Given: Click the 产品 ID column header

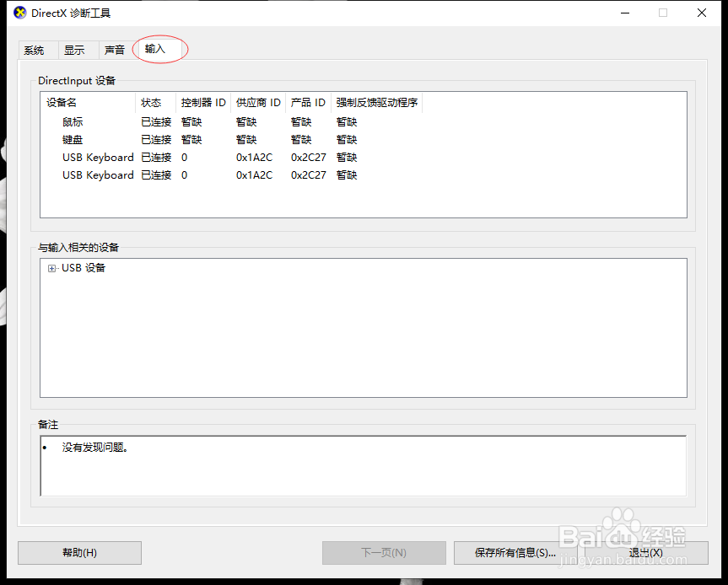Looking at the screenshot, I should click(x=308, y=103).
